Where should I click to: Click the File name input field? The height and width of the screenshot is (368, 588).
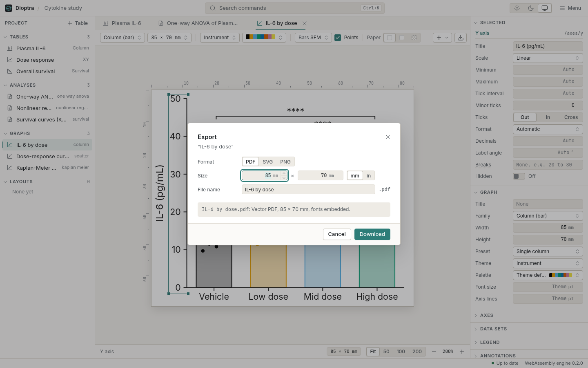click(308, 190)
